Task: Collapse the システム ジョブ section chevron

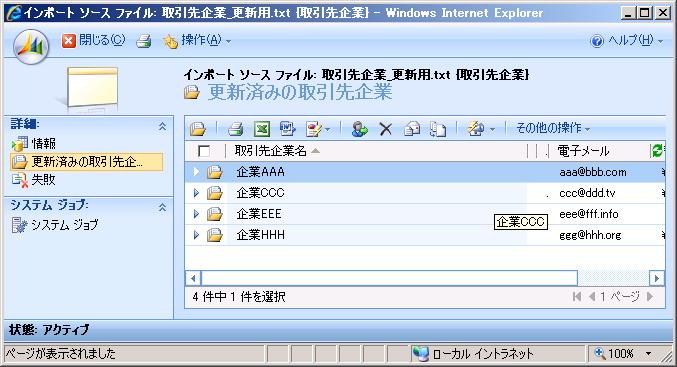Action: (162, 207)
